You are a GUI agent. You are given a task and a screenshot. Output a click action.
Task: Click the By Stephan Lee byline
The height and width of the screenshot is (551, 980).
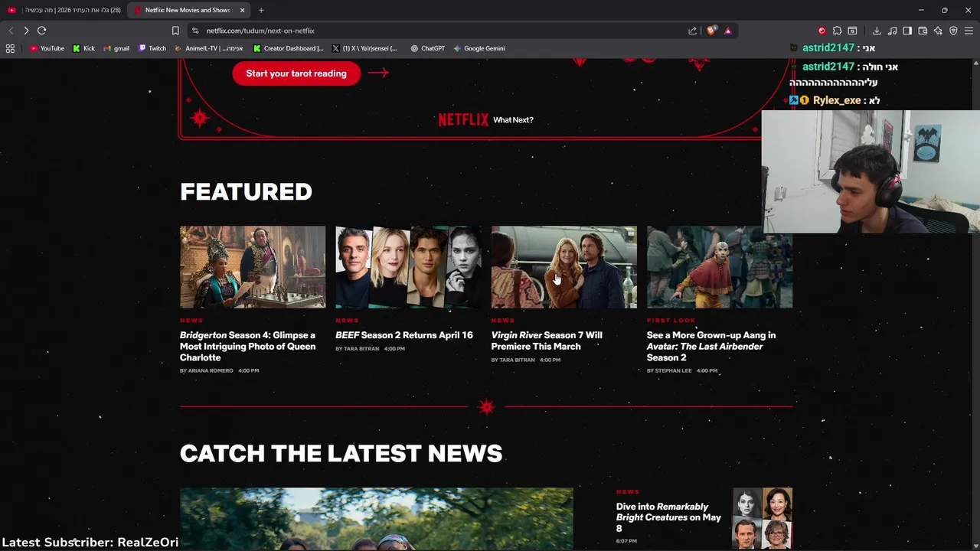[669, 370]
